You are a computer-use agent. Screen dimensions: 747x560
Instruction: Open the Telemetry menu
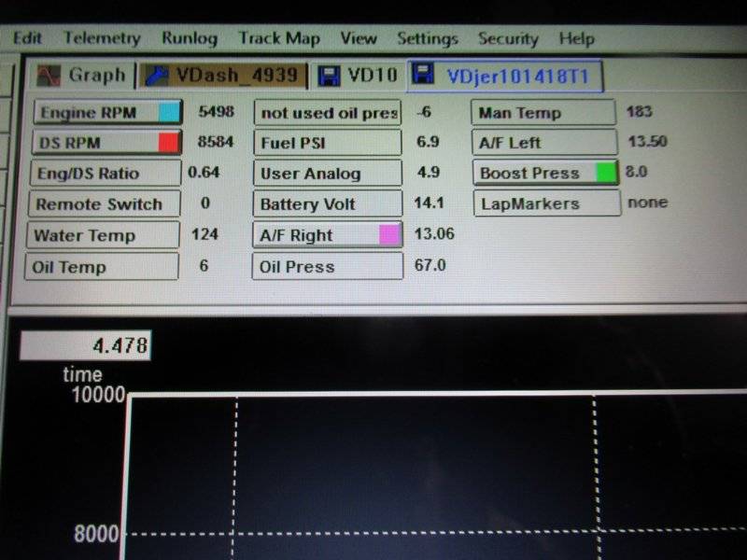click(x=102, y=38)
